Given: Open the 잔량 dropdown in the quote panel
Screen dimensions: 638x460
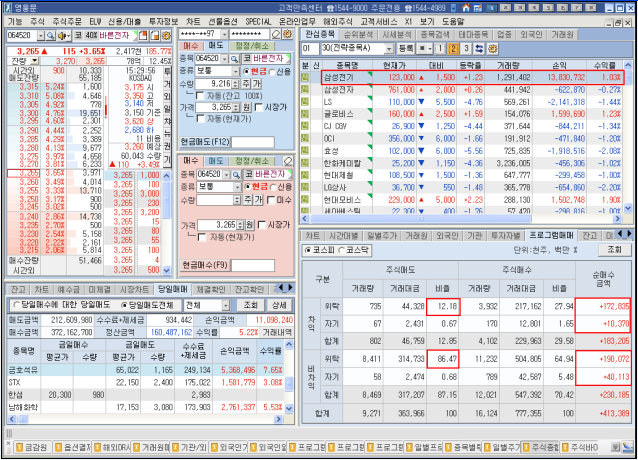Looking at the screenshot, I should 35,61.
